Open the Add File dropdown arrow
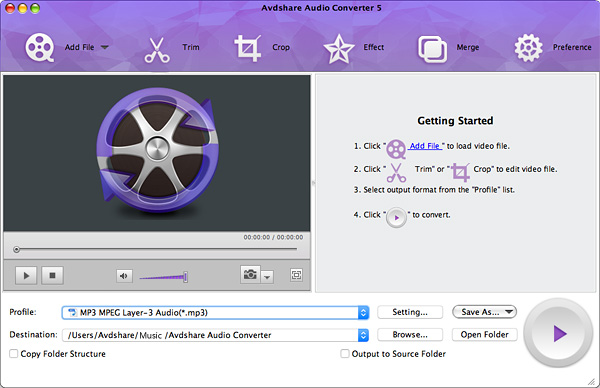 104,47
